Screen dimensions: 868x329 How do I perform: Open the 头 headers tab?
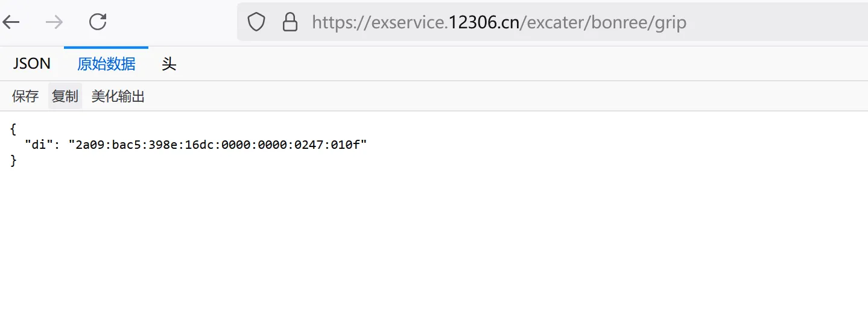(169, 64)
